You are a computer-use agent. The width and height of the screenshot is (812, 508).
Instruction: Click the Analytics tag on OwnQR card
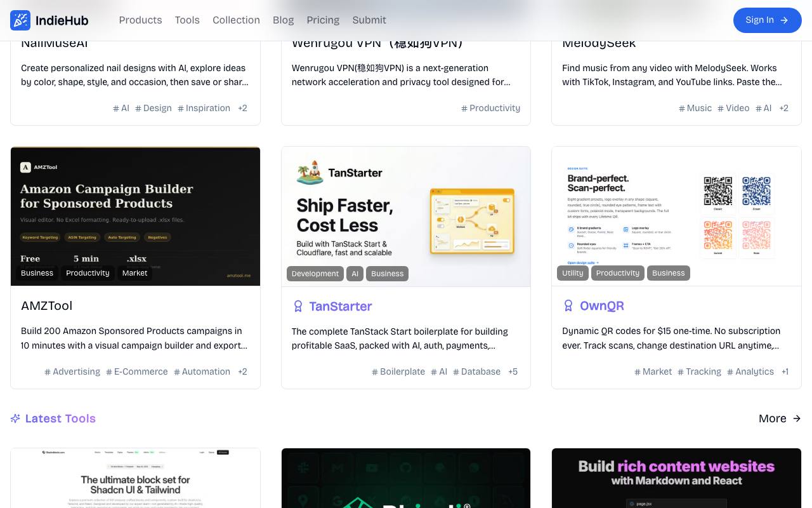(x=750, y=371)
